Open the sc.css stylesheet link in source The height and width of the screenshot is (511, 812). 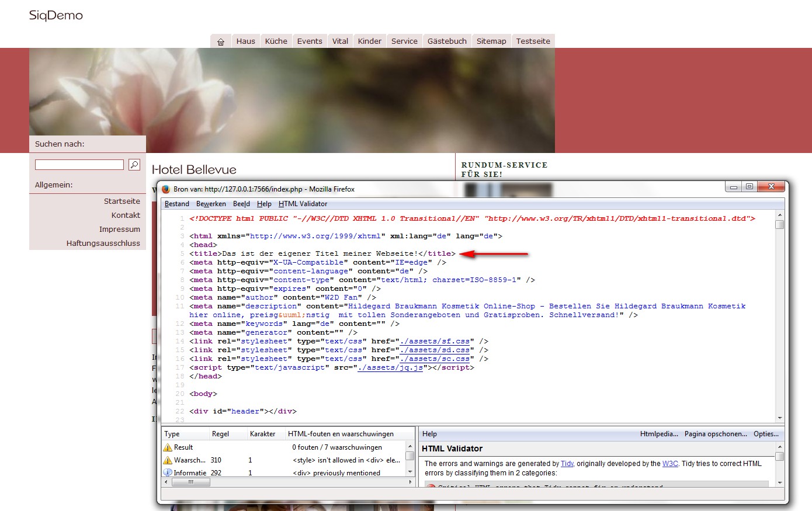pyautogui.click(x=435, y=359)
